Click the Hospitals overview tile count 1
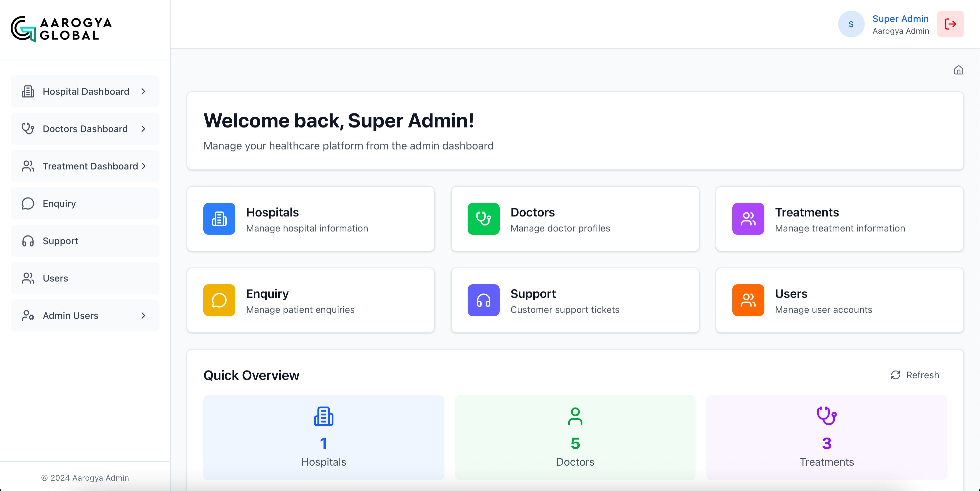The width and height of the screenshot is (980, 491). (x=323, y=443)
